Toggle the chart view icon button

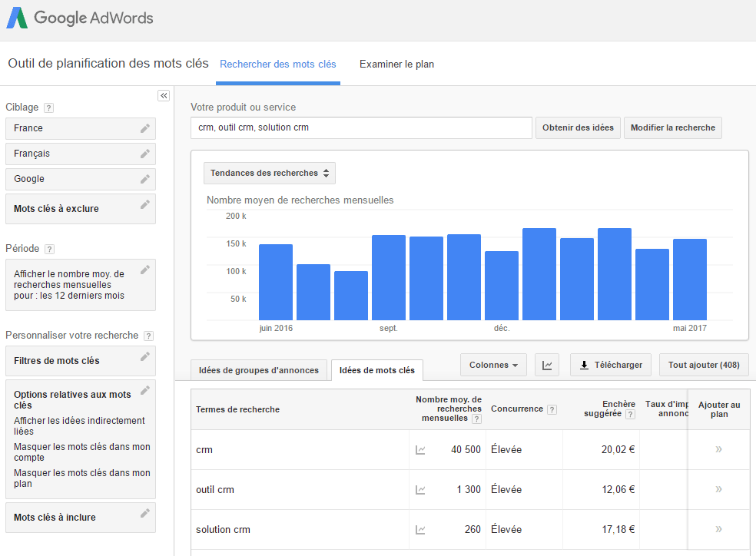tap(547, 366)
